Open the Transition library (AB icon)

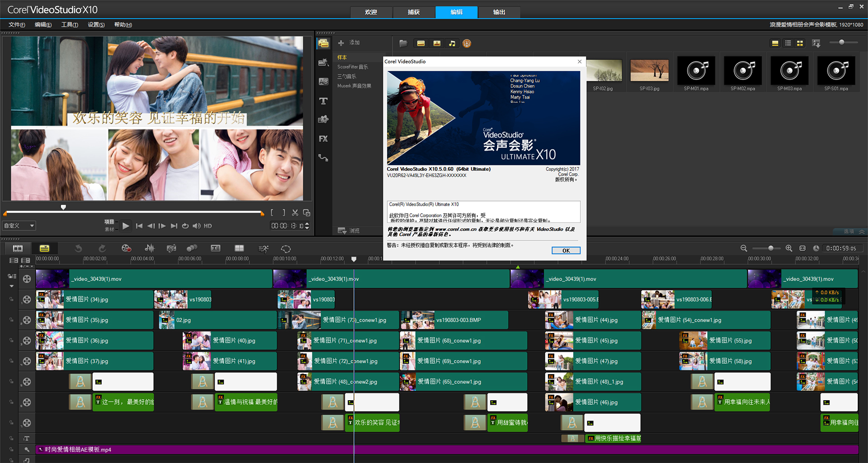pos(323,82)
